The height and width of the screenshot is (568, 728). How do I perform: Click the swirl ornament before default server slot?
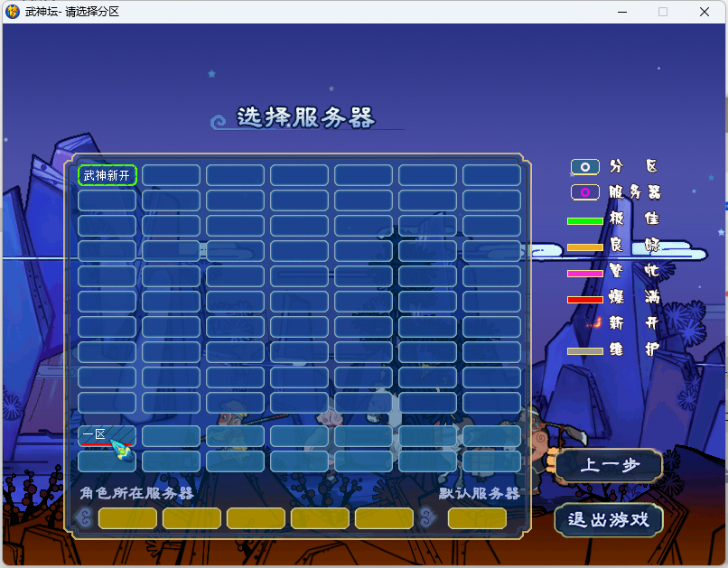428,517
